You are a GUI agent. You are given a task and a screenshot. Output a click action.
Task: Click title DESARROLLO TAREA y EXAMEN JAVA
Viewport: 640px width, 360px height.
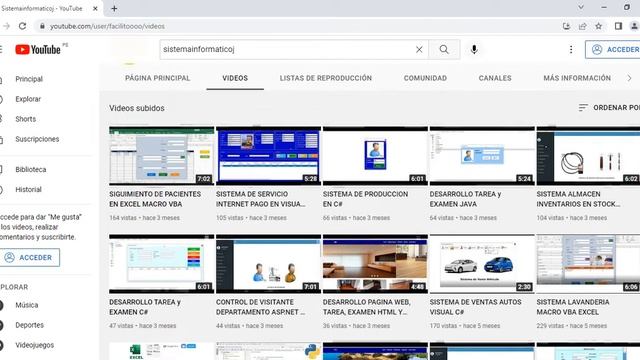tap(465, 199)
